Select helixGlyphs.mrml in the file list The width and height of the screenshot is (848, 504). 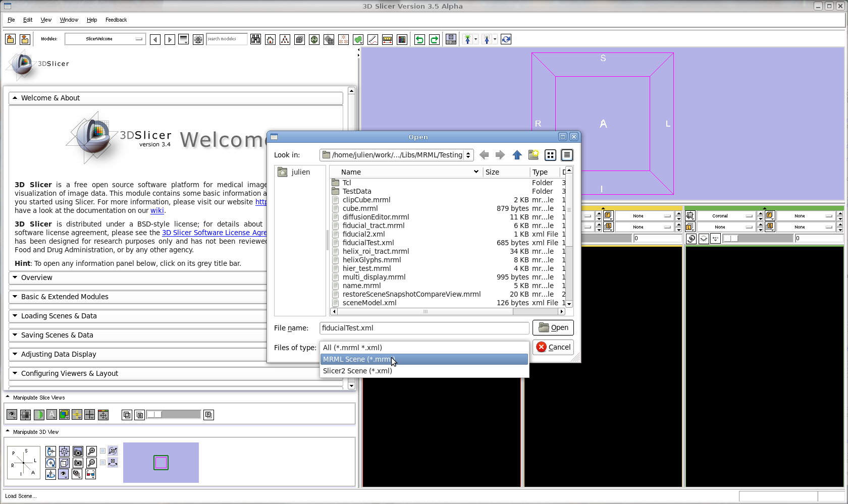click(x=372, y=260)
